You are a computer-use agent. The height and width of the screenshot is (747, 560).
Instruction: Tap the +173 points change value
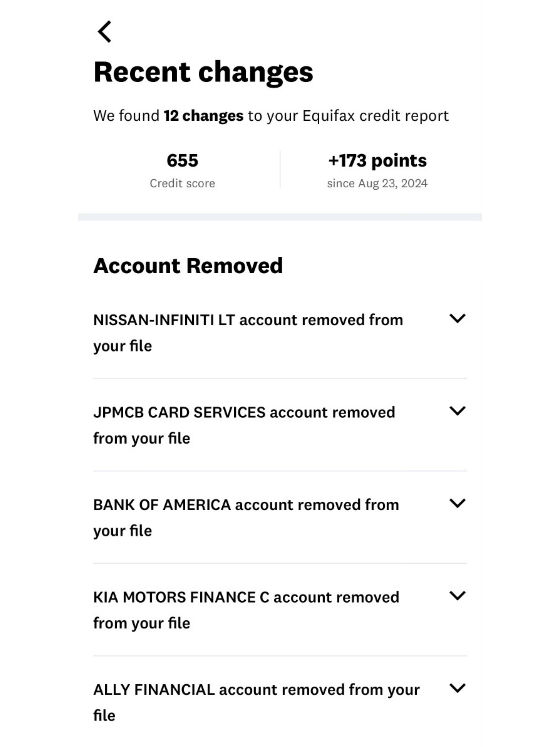[x=377, y=161]
